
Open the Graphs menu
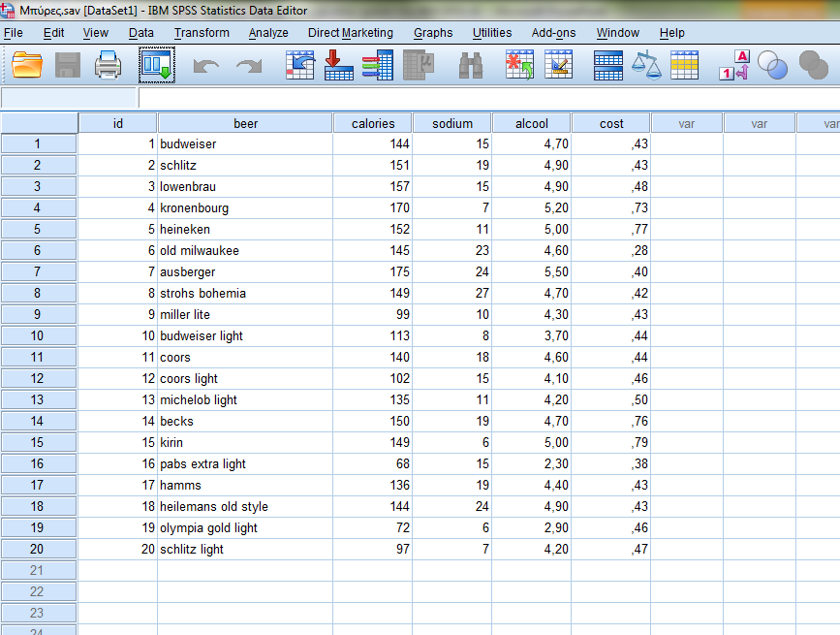click(433, 33)
